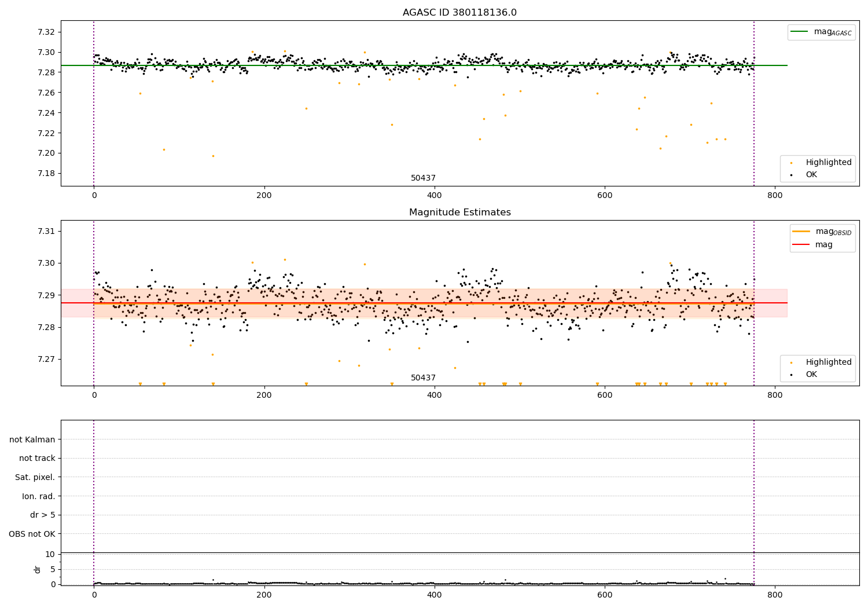Click the 7.24 y-tick in top plot
The width and height of the screenshot is (868, 608).
(x=45, y=113)
